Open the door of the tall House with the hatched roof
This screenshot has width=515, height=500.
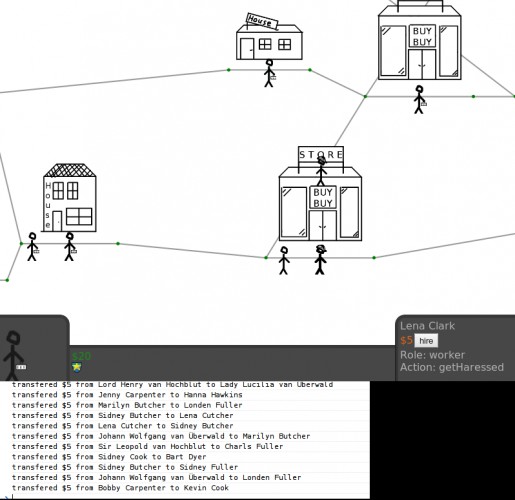click(57, 221)
